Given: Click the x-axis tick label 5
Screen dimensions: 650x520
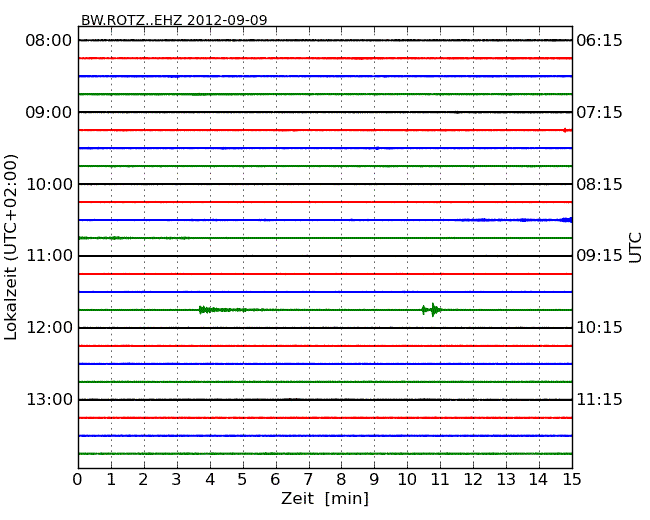Looking at the screenshot, I should 243,480.
